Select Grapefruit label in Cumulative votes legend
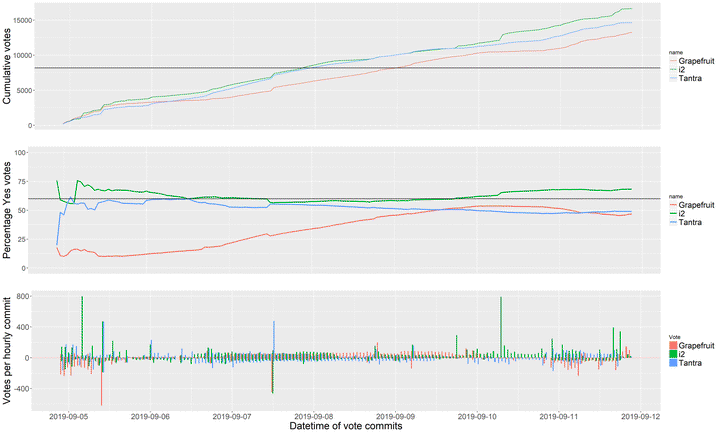720x432 pixels. tap(697, 61)
